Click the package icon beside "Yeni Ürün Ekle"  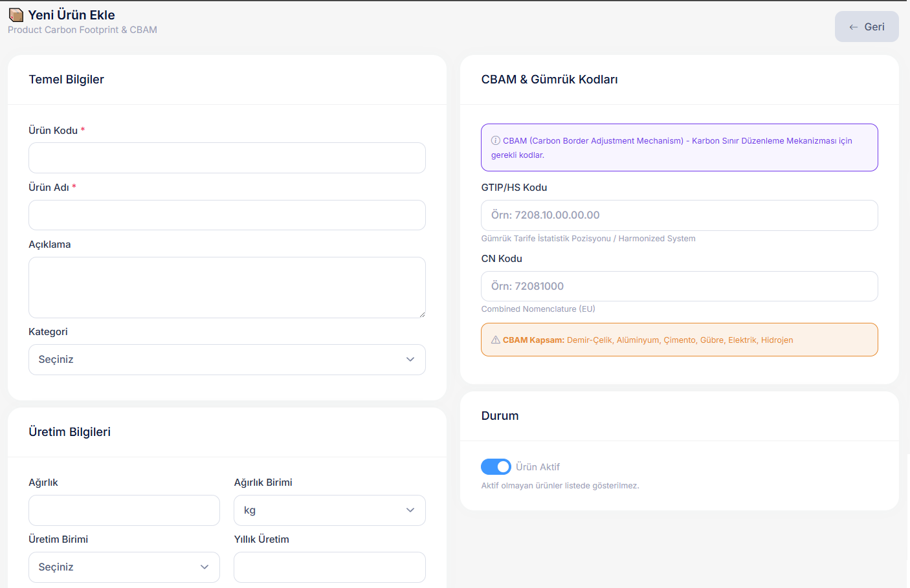(x=16, y=14)
